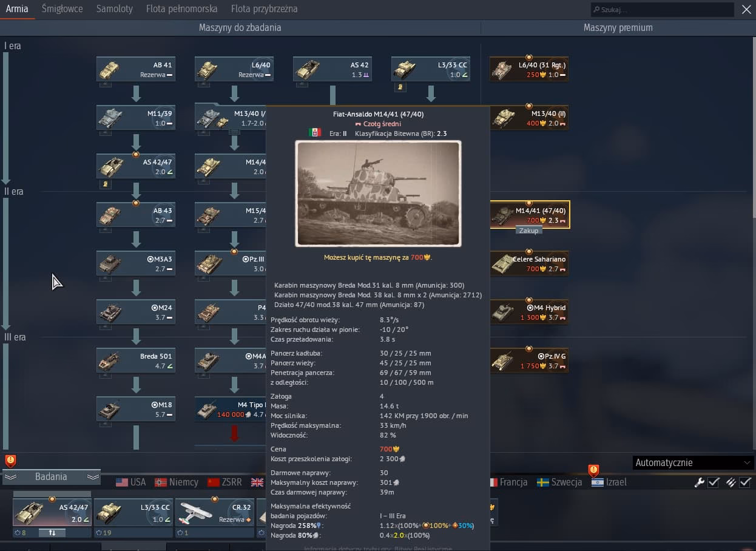The width and height of the screenshot is (756, 551).
Task: Expand the M13/40 I vehicle group
Action: (x=234, y=131)
